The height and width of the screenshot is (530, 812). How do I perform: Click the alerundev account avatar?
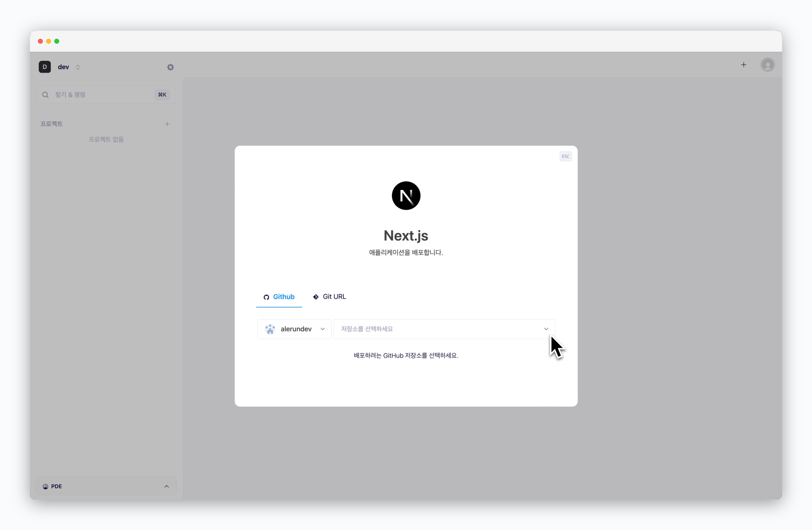270,329
